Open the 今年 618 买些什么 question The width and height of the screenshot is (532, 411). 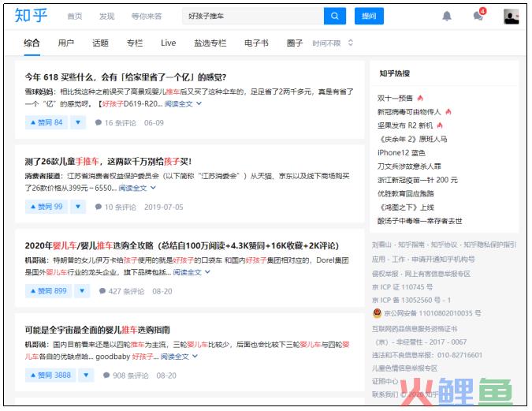coord(125,77)
